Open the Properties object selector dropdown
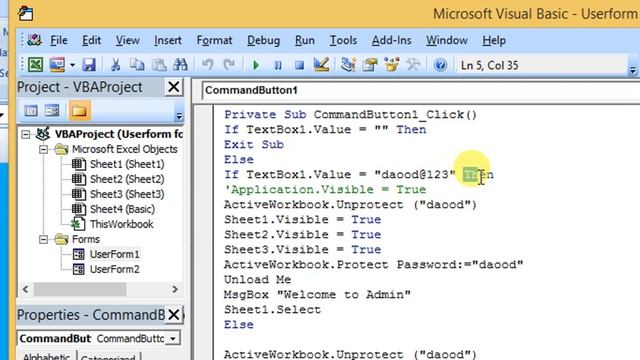The width and height of the screenshot is (640, 360). pos(173,338)
